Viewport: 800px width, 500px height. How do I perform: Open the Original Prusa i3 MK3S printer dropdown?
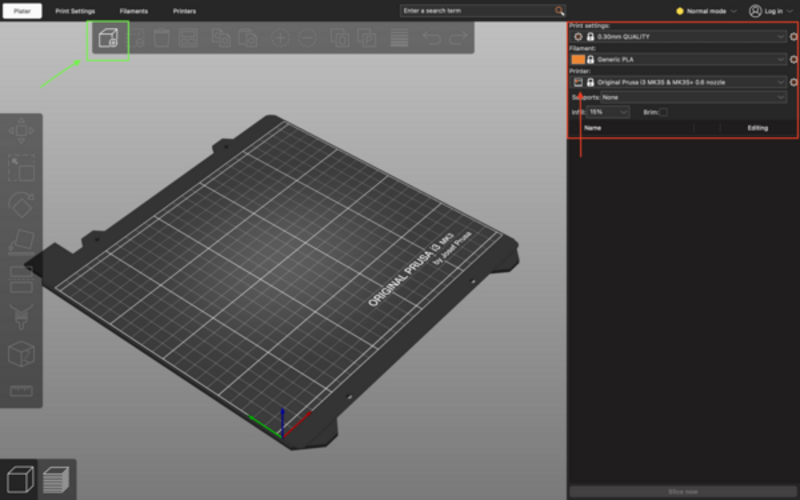point(679,82)
